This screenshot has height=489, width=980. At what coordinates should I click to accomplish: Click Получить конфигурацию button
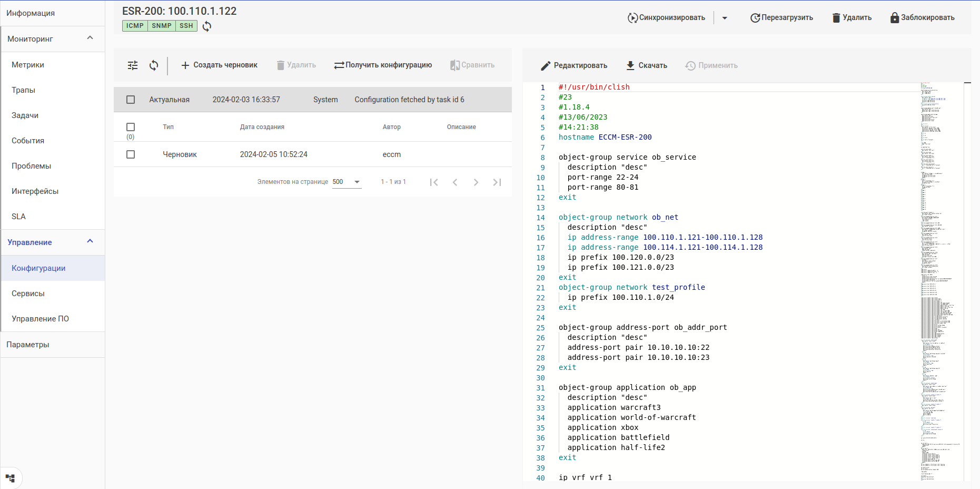(383, 65)
